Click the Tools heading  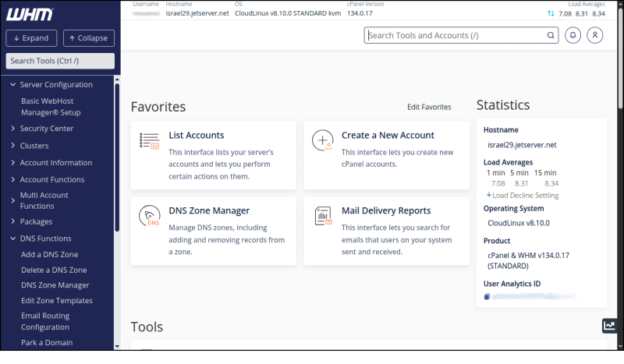(147, 327)
